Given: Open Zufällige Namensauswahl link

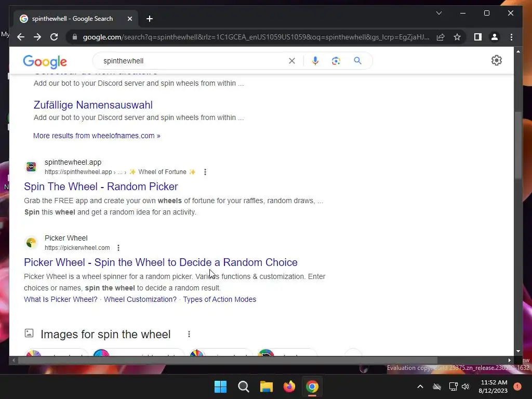Looking at the screenshot, I should point(93,105).
